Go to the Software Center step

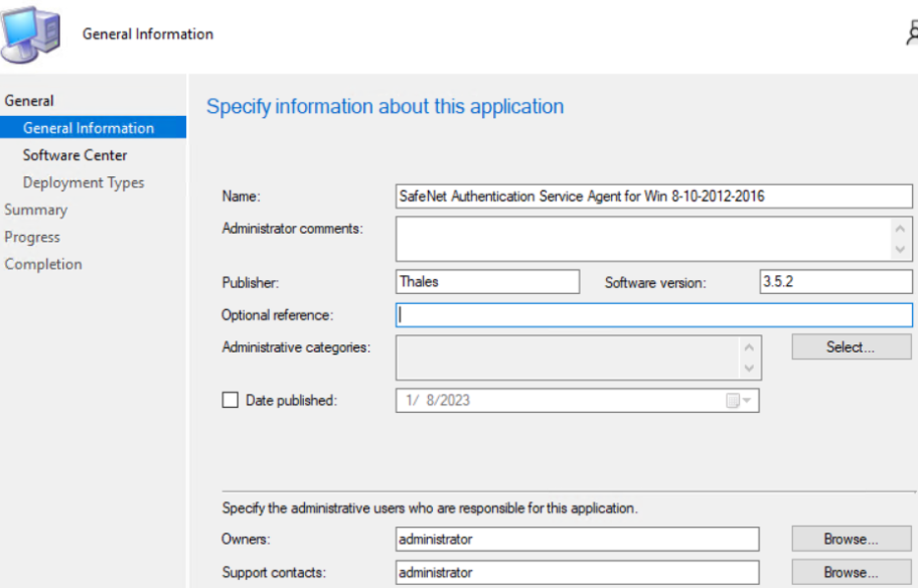click(x=75, y=155)
